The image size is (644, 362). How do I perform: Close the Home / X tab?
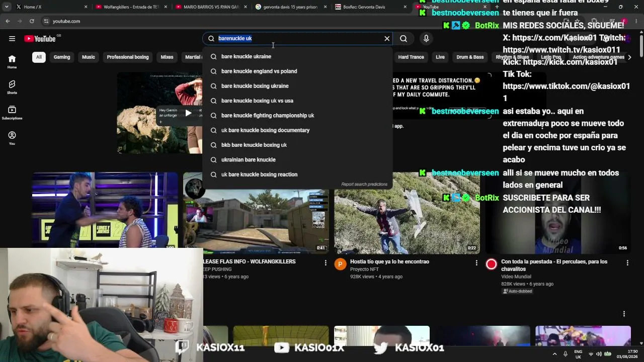(86, 7)
